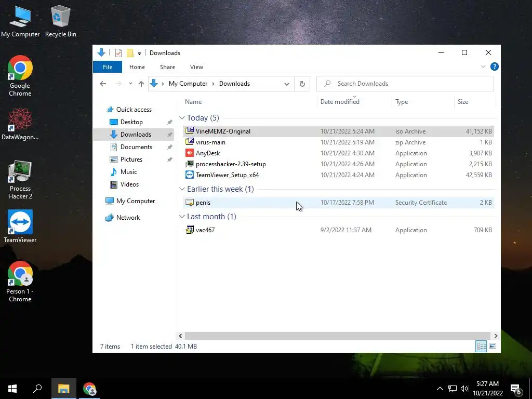Click the horizontal scrollbar left arrow

180,336
